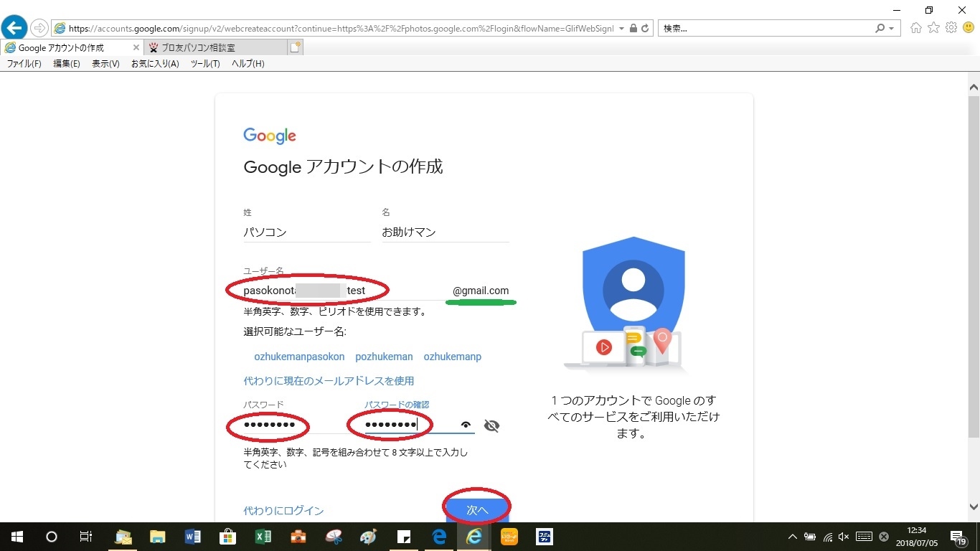Click the 次へ button
The image size is (980, 551).
pos(477,509)
